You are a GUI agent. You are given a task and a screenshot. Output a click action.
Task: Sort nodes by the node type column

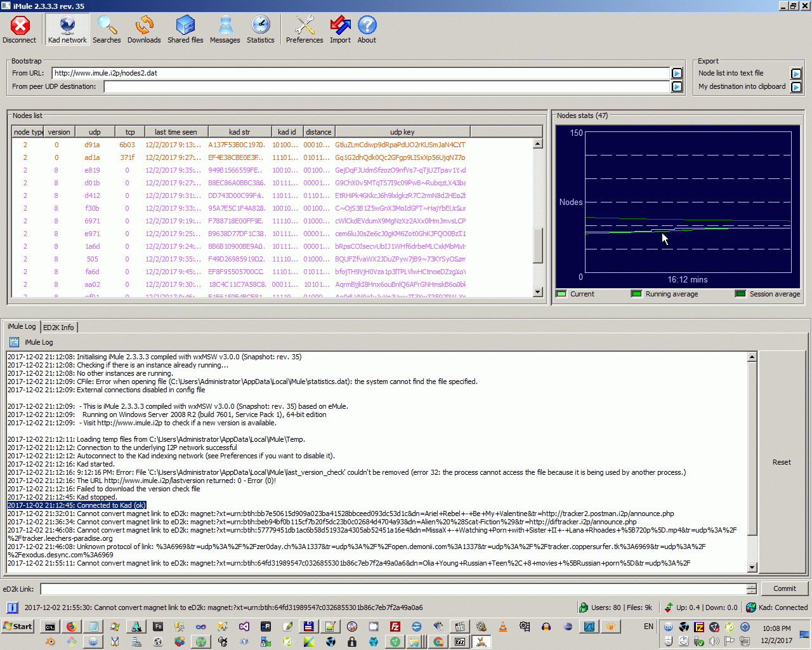tap(28, 132)
